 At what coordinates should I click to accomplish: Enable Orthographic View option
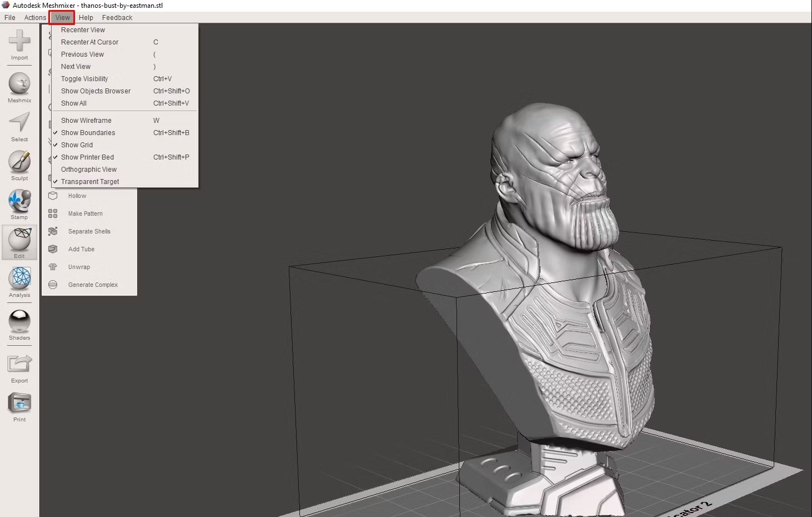(125, 170)
